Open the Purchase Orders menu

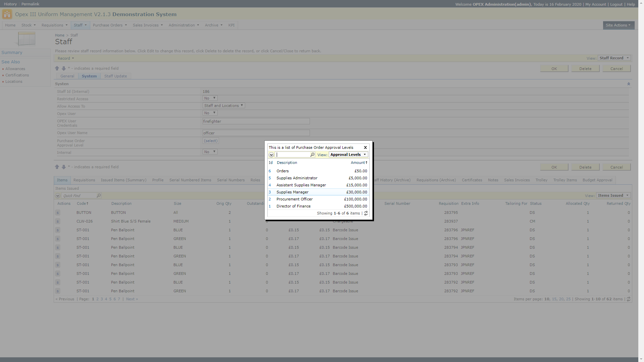110,25
